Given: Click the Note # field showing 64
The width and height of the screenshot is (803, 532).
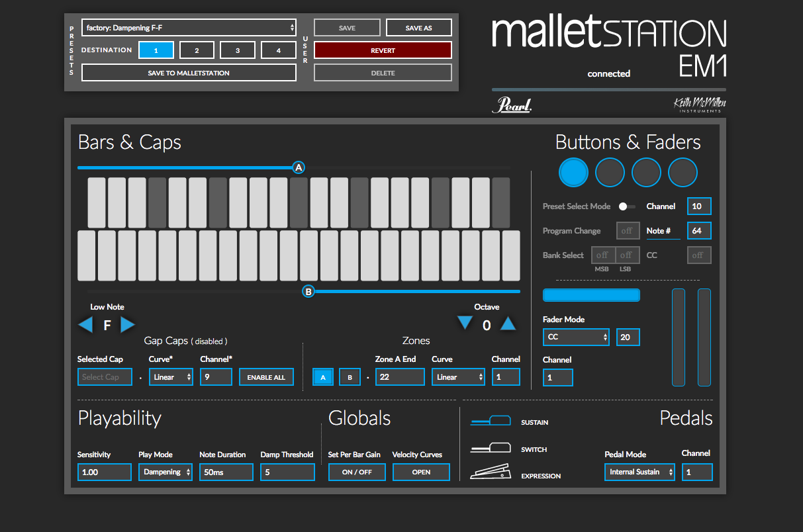Looking at the screenshot, I should (x=699, y=231).
